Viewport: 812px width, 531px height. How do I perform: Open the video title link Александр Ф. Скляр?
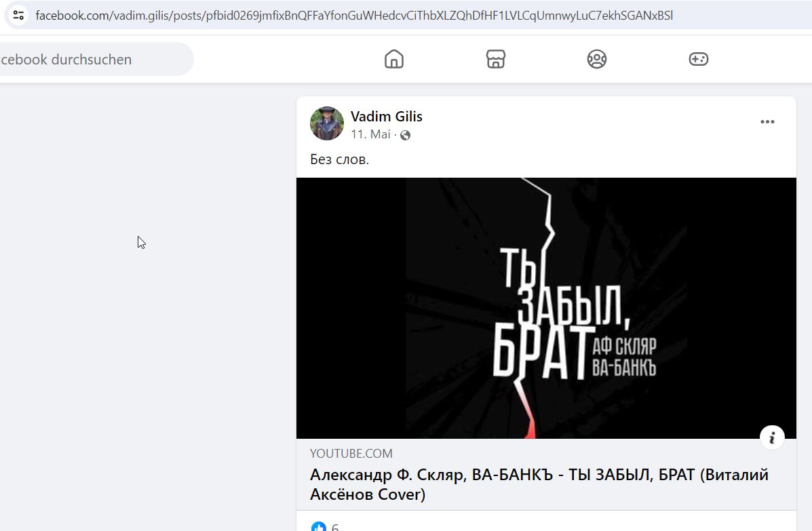539,484
